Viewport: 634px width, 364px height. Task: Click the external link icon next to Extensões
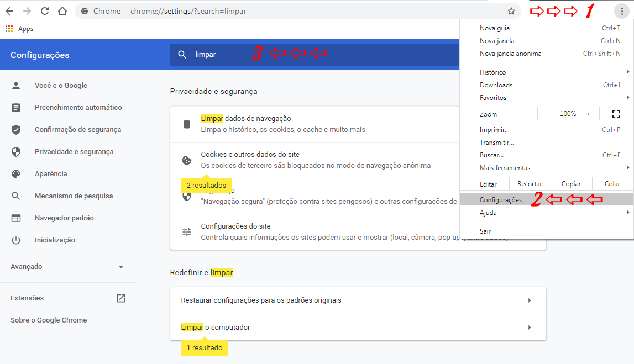point(121,298)
